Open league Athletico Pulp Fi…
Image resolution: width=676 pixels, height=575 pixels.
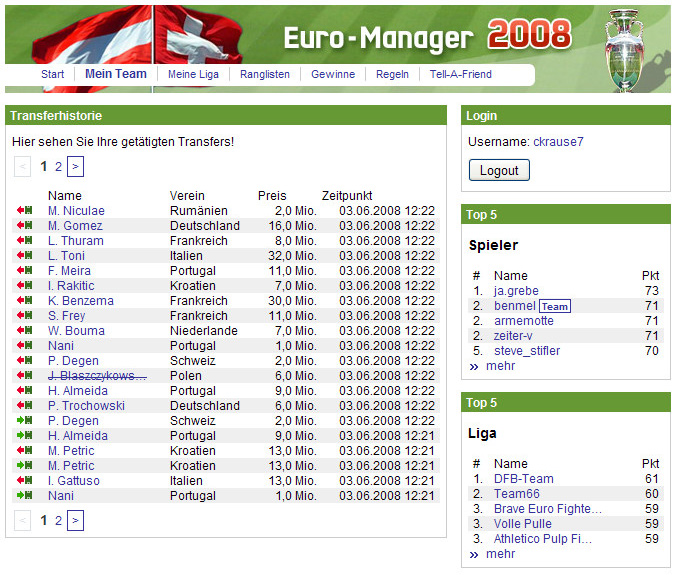pos(543,539)
